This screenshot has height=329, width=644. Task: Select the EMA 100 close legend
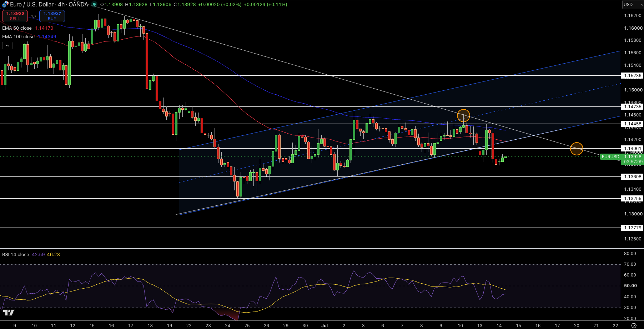click(x=18, y=37)
